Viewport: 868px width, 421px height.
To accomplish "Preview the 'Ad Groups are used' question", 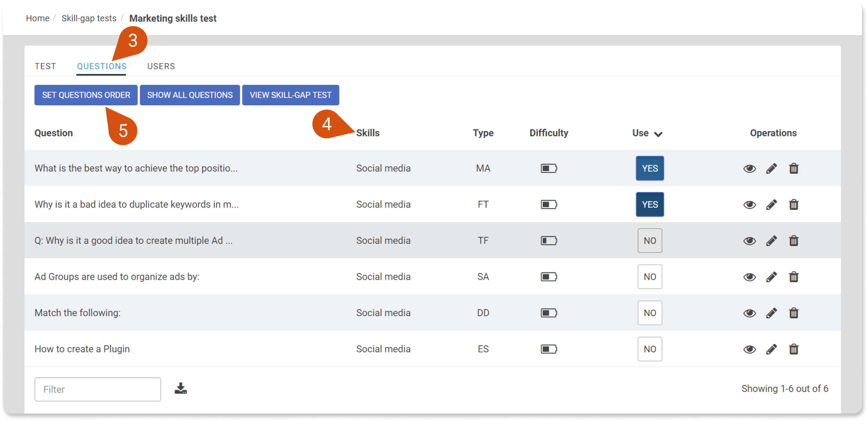I will (x=749, y=277).
